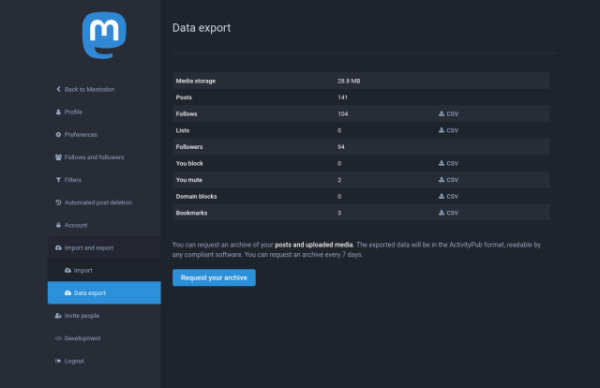
Task: Click the Followers row label
Action: 189,147
